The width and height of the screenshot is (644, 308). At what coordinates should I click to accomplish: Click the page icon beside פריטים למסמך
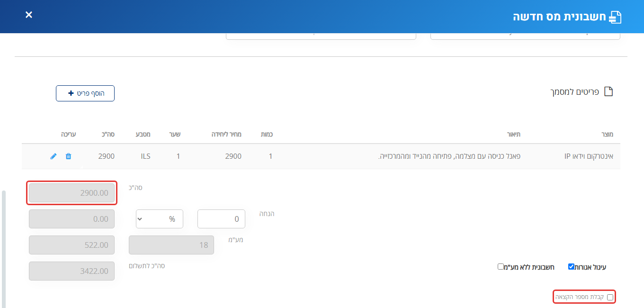(x=608, y=91)
